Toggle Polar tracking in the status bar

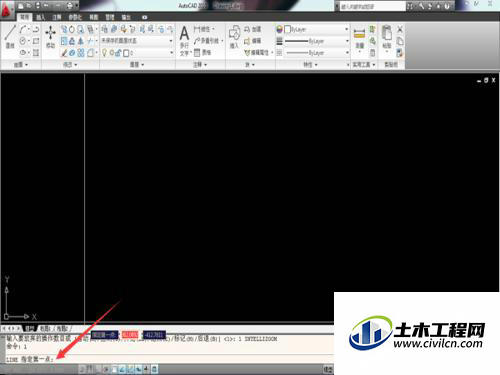click(106, 369)
